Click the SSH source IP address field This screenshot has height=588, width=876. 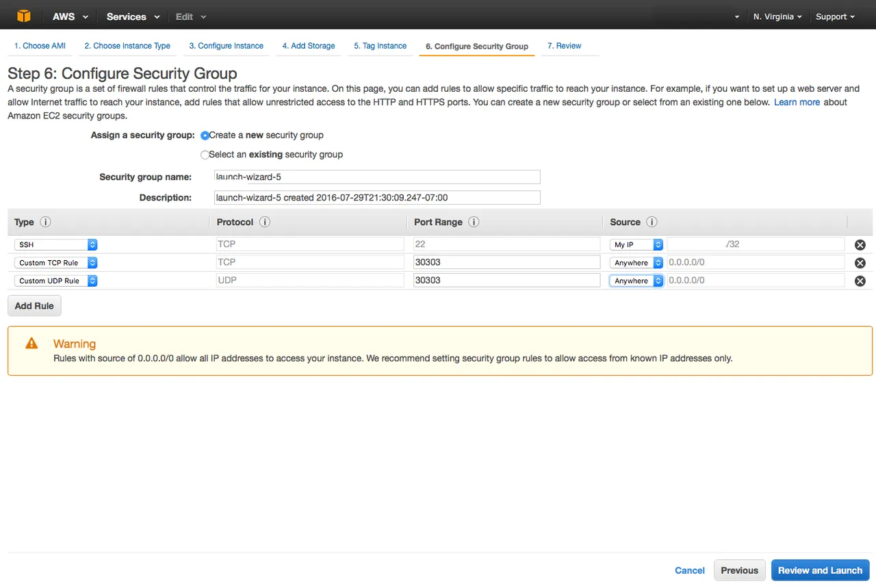click(756, 244)
